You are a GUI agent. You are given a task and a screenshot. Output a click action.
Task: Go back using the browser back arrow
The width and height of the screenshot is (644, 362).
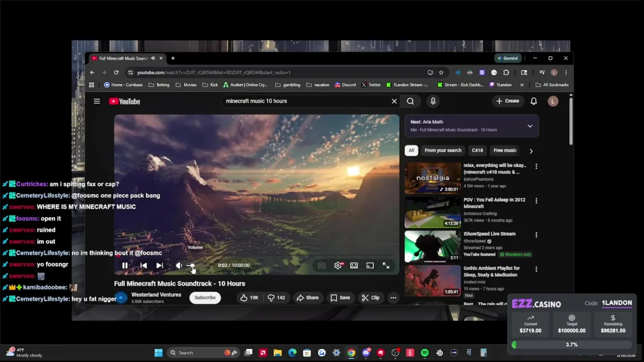pos(92,72)
